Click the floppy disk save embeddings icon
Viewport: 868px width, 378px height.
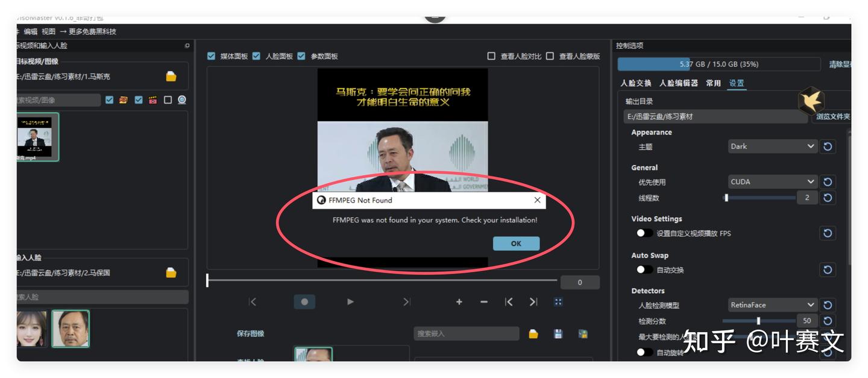(558, 333)
